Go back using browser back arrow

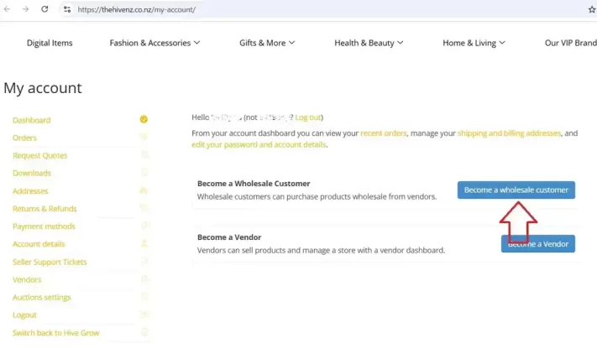coord(8,9)
